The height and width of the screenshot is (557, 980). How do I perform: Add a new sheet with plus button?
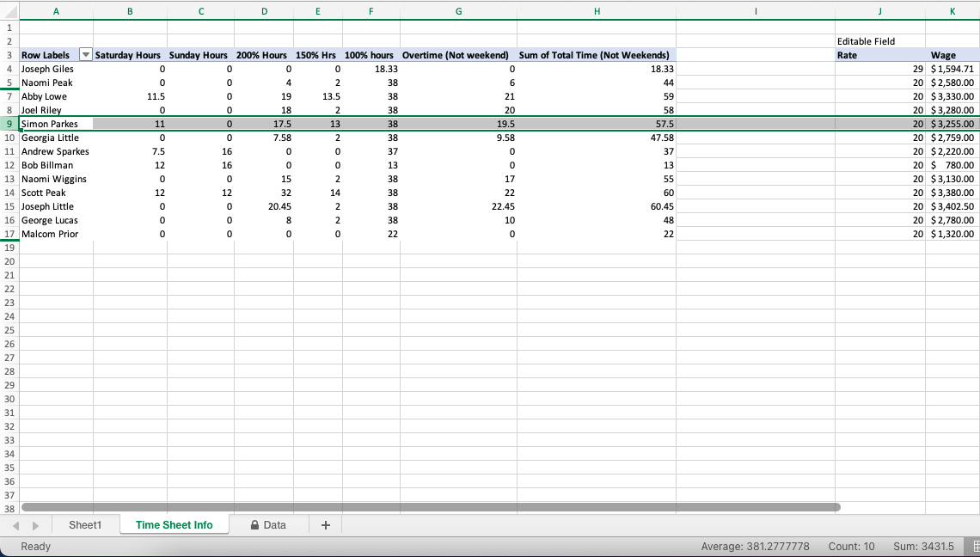click(x=325, y=525)
